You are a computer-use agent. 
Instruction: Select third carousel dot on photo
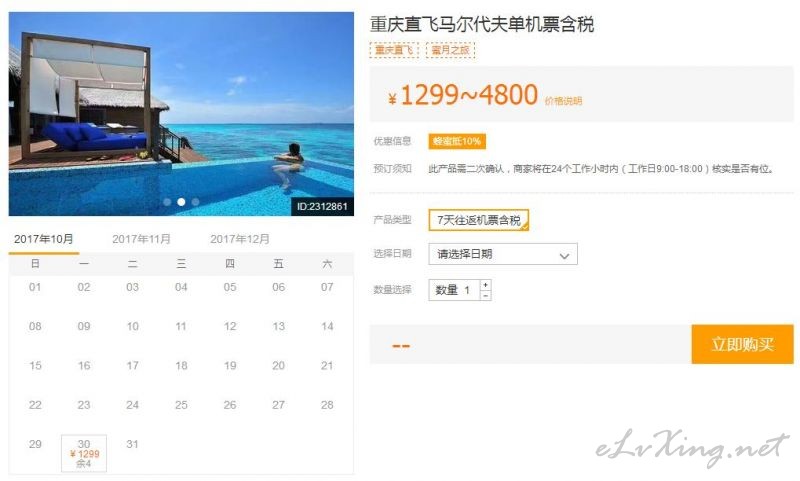[x=195, y=202]
